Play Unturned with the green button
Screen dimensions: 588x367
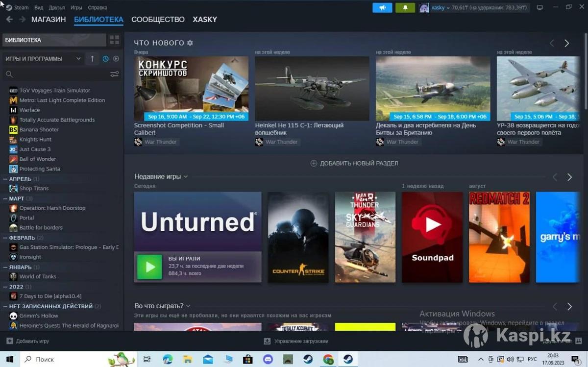pos(149,267)
